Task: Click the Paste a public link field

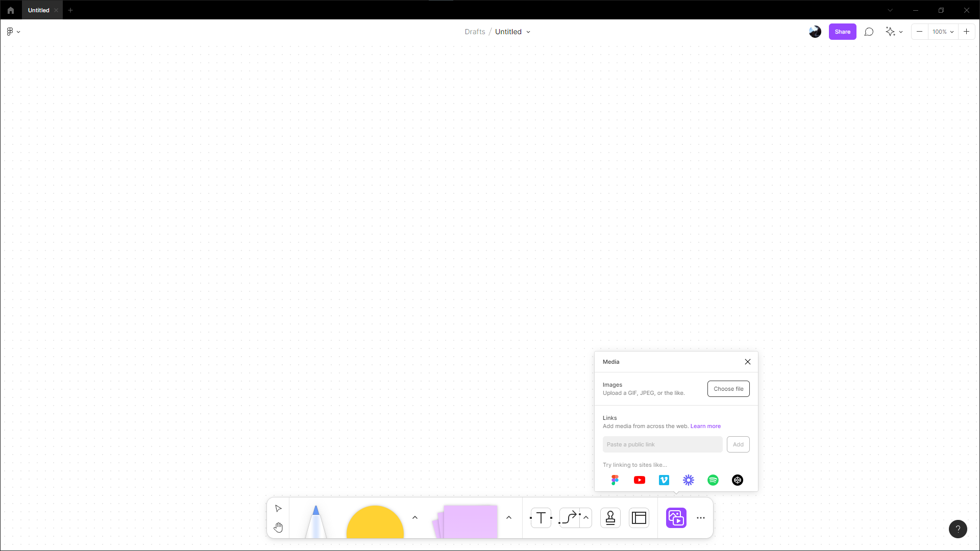Action: pyautogui.click(x=663, y=444)
